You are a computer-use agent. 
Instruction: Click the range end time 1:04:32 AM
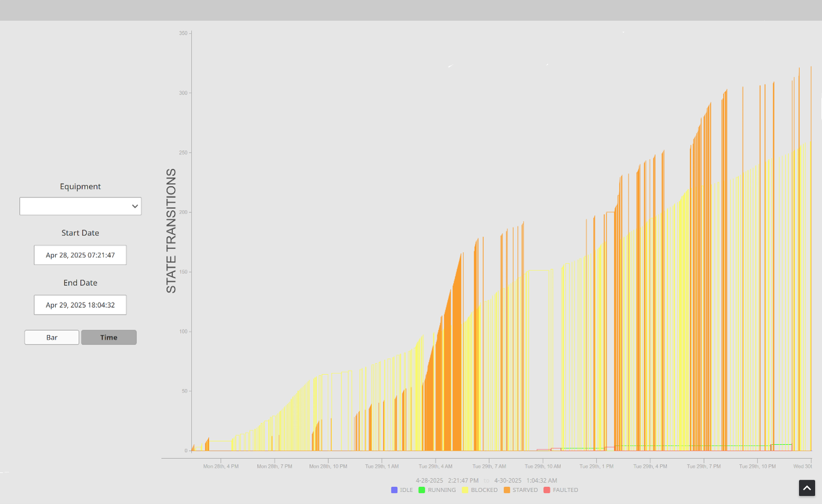(542, 480)
